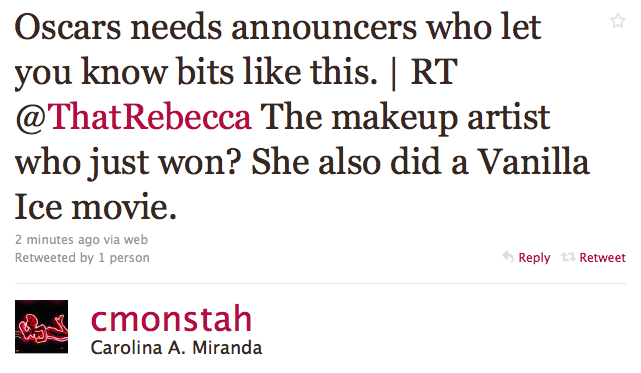The height and width of the screenshot is (373, 641).
Task: Open the '2 minutes ago' timestamp permalink
Action: pos(57,240)
